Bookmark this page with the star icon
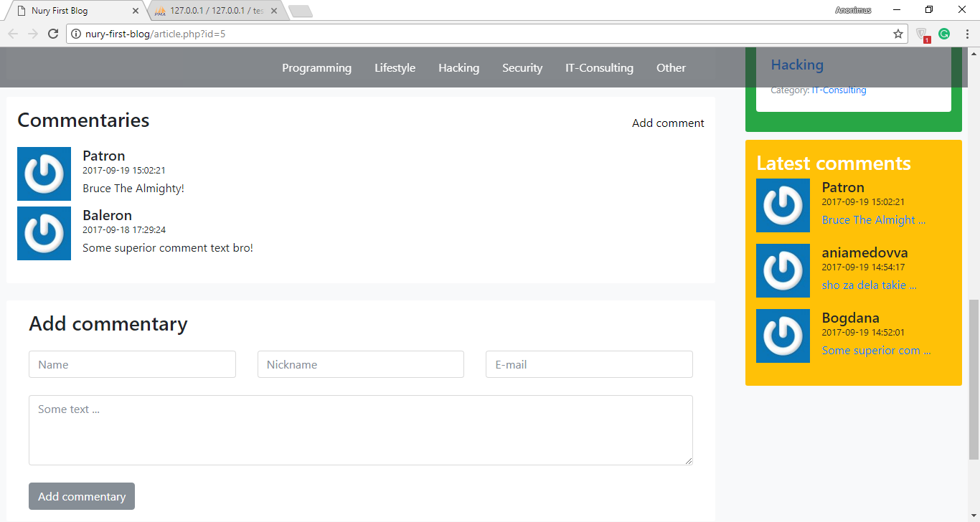980x522 pixels. [x=897, y=34]
